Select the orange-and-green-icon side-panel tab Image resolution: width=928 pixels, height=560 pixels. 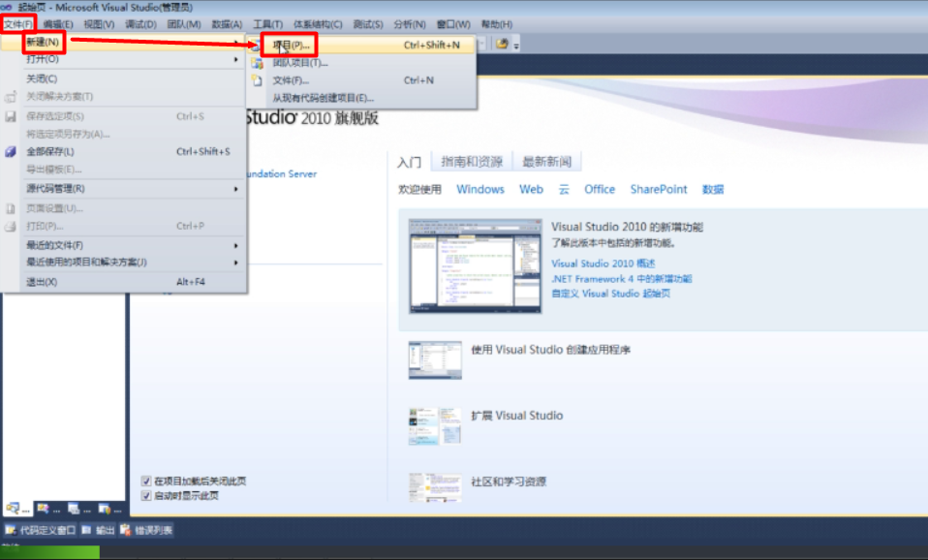click(x=110, y=509)
